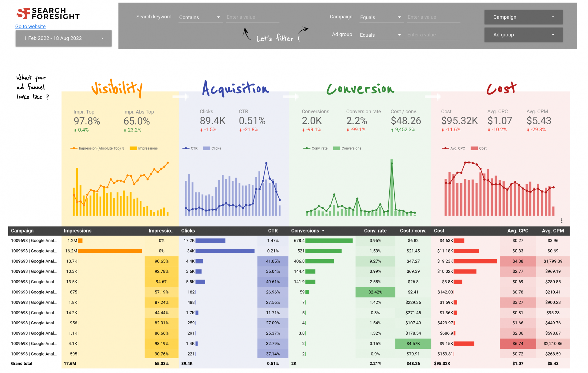Select the first 1009693 Google Anal campaign row
Screen dimensions: 588x373
(x=33, y=241)
